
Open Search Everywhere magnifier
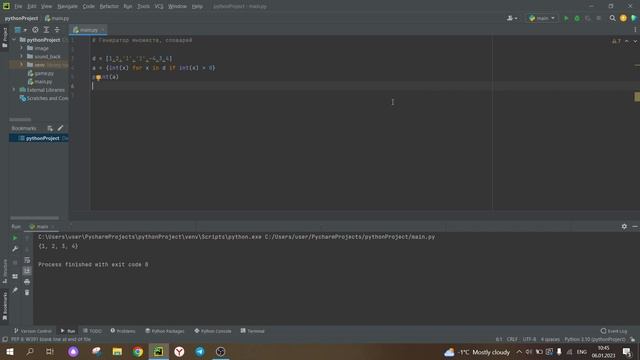pos(612,18)
